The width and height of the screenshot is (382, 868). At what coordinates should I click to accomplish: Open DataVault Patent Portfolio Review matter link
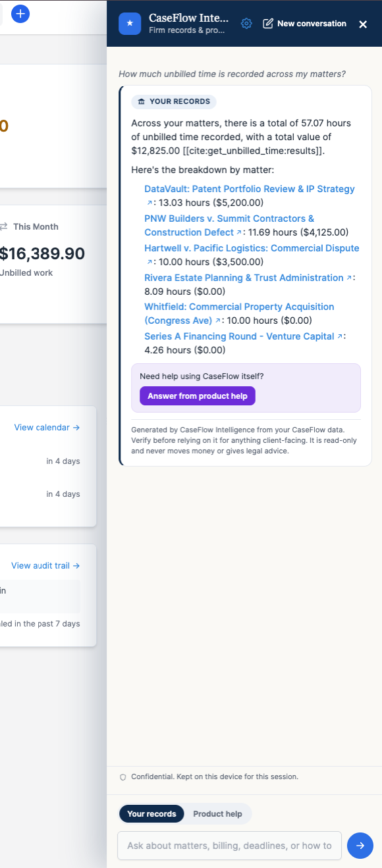point(250,189)
